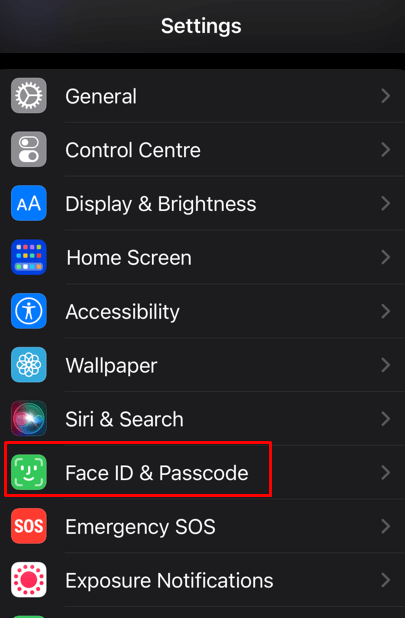Select the Home Screen label

[129, 258]
